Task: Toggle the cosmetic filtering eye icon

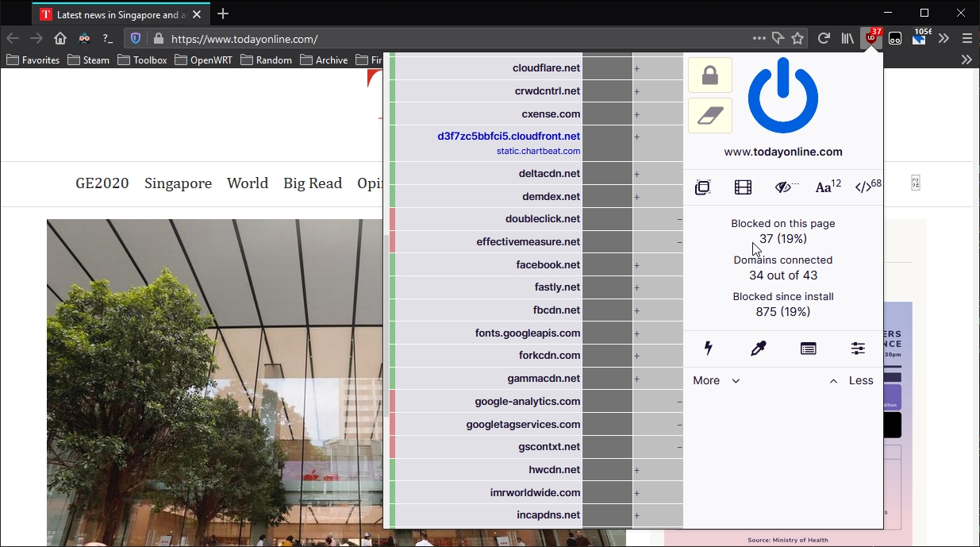Action: 786,187
